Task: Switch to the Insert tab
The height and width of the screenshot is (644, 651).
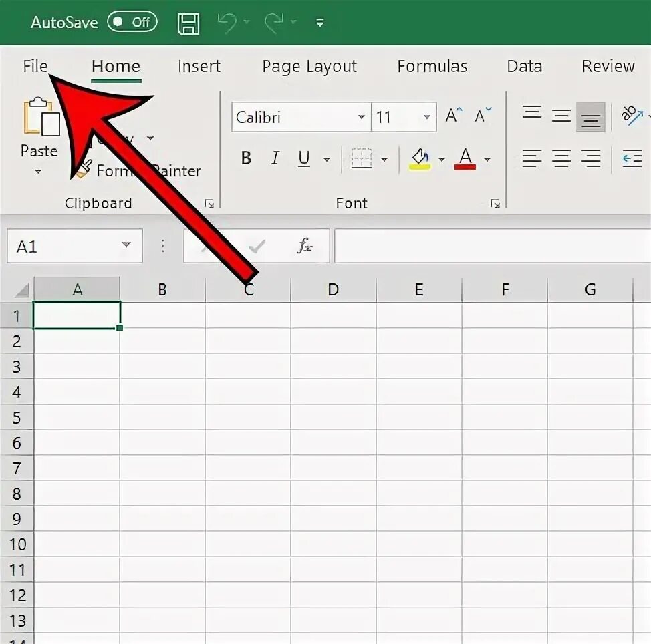Action: click(199, 66)
